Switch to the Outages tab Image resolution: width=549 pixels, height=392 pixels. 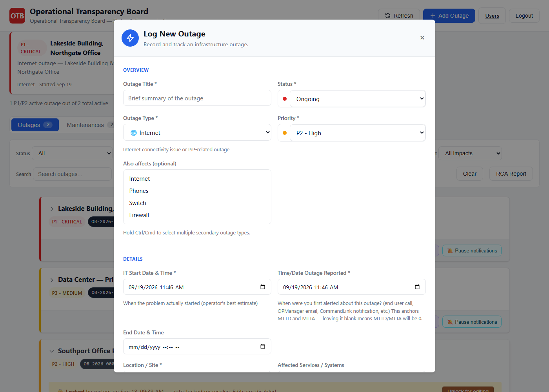point(35,125)
